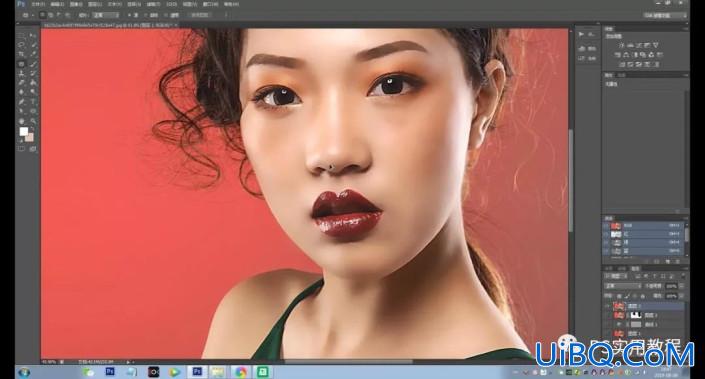Screen dimensions: 705x379
Task: Toggle visibility of top 图层 3 layer
Action: 607,306
